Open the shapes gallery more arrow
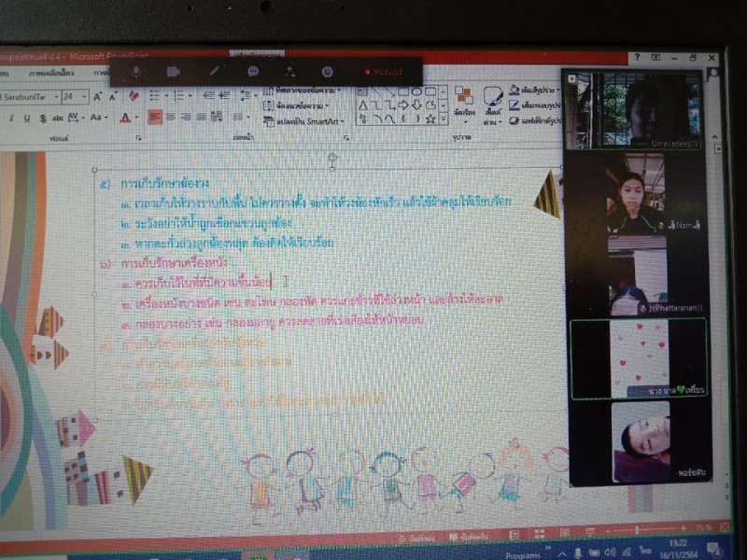 [443, 119]
